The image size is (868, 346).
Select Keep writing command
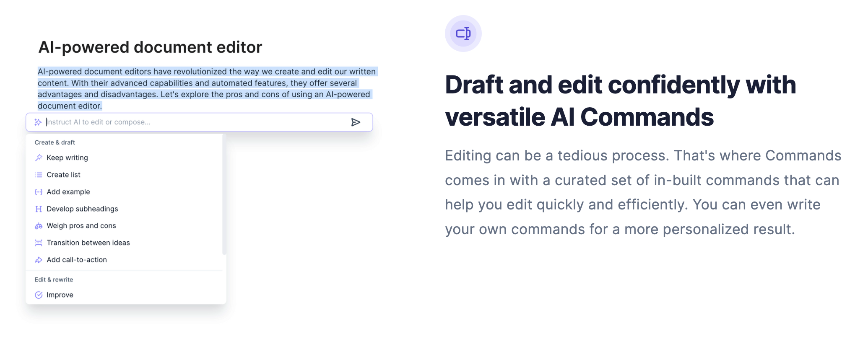68,158
